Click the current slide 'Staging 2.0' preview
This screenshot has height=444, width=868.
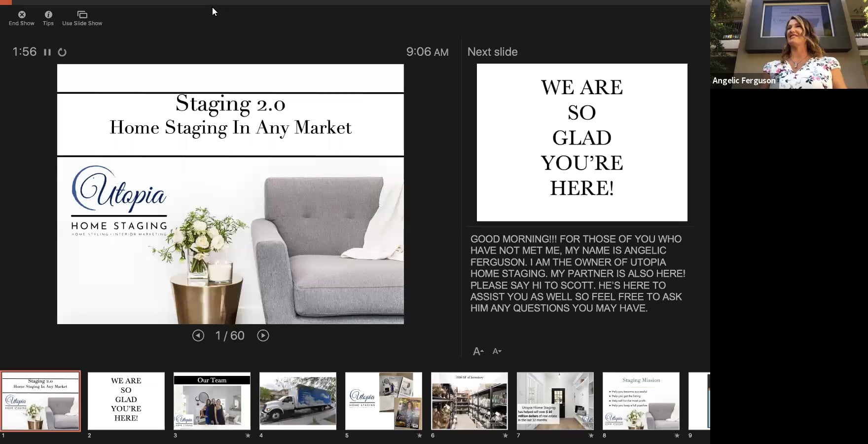[x=230, y=194]
